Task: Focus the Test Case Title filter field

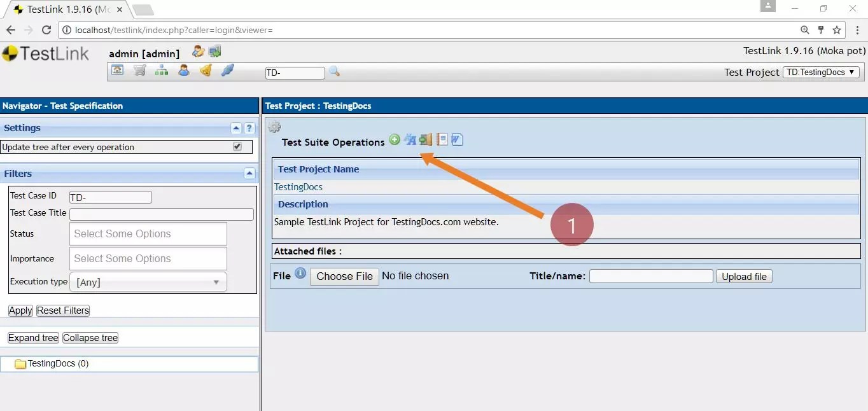Action: [162, 214]
